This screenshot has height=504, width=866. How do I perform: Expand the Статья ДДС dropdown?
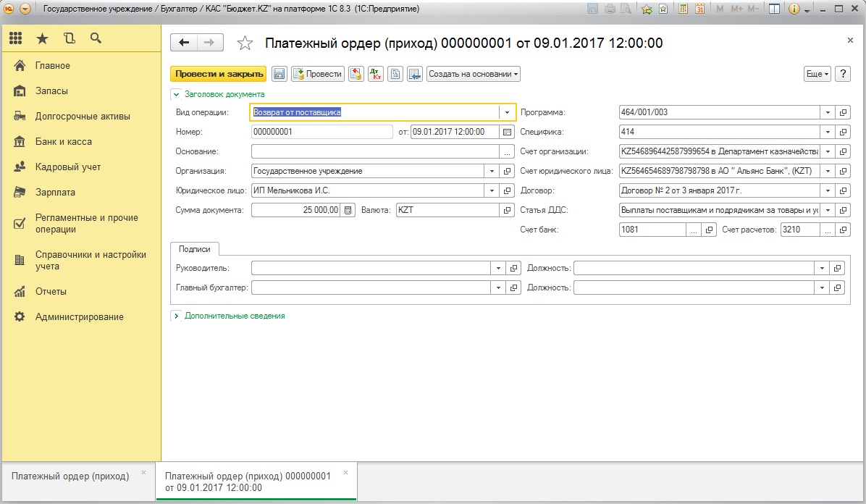828,210
